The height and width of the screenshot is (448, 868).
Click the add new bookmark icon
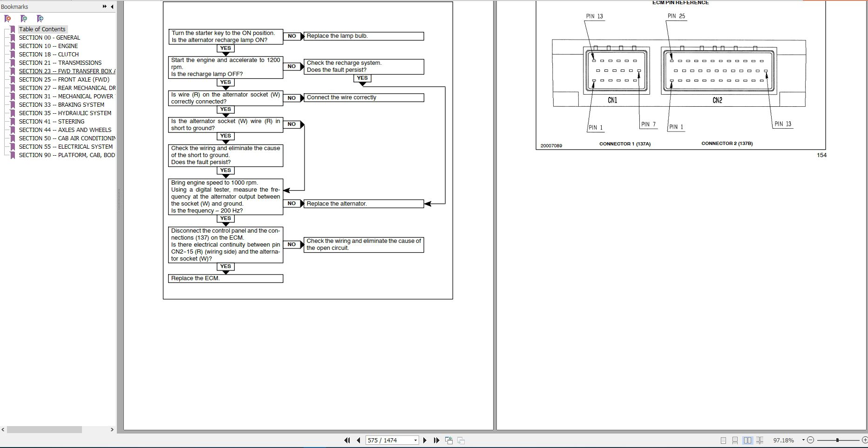pyautogui.click(x=24, y=19)
